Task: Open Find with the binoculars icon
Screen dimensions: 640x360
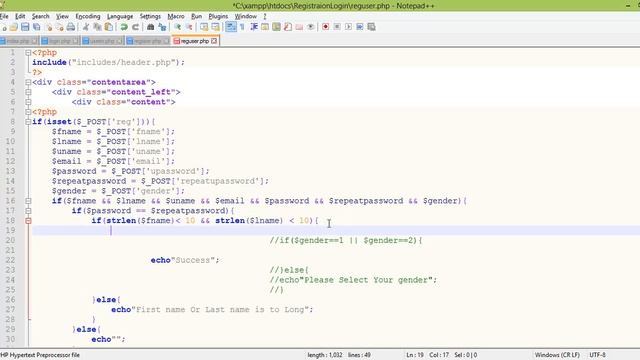Action: (150, 27)
